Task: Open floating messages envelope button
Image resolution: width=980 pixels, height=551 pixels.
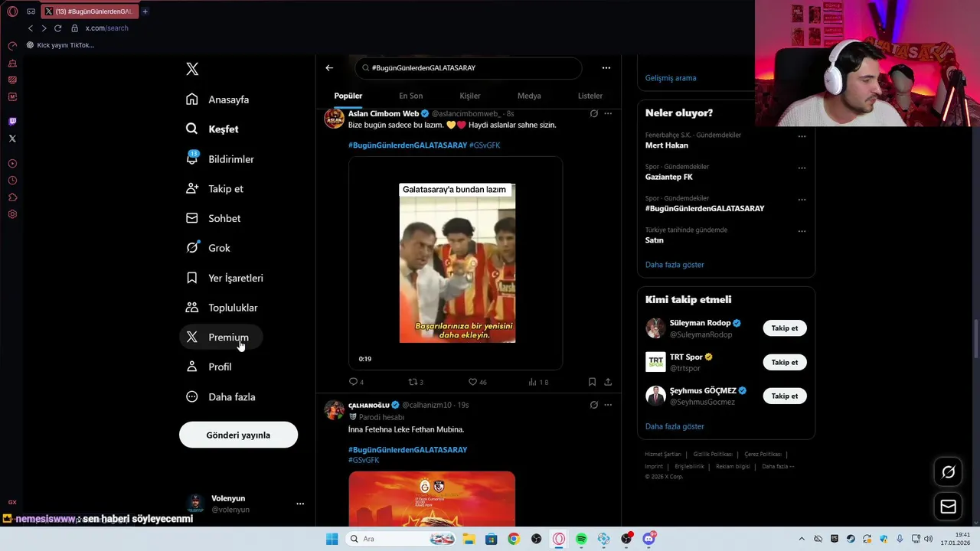Action: click(x=948, y=507)
